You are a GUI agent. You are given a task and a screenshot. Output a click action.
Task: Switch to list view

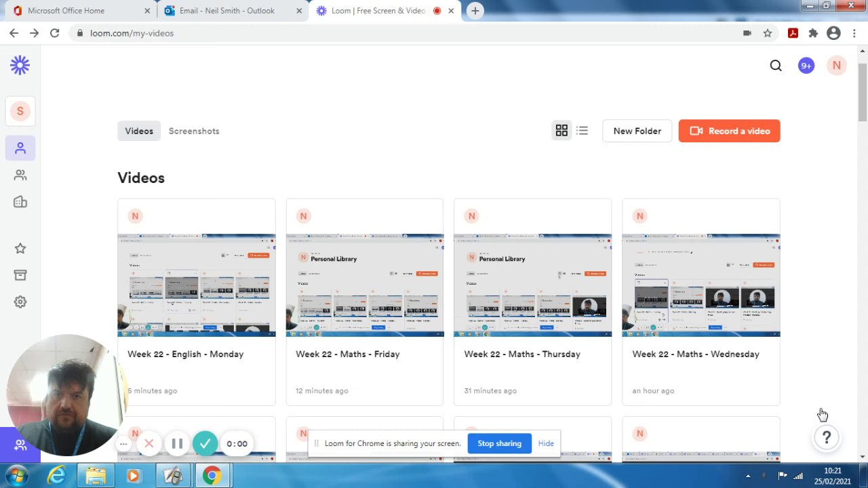click(582, 131)
